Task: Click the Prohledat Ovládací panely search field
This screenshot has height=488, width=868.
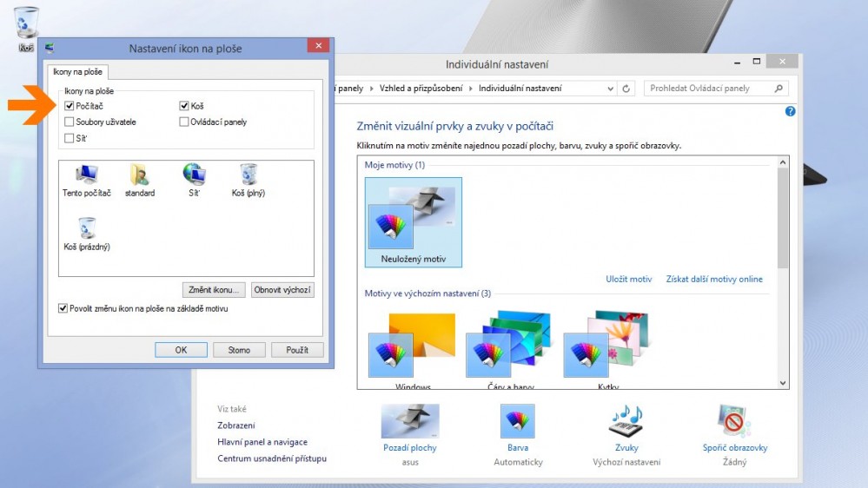Action: [708, 89]
